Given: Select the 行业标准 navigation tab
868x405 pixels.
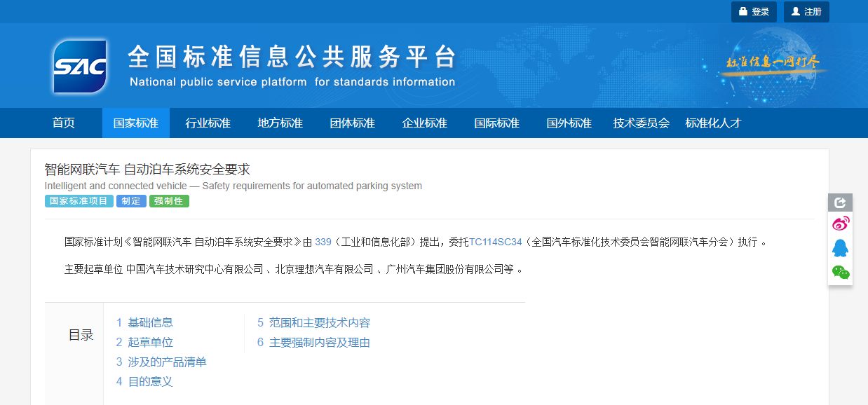Looking at the screenshot, I should pos(208,123).
